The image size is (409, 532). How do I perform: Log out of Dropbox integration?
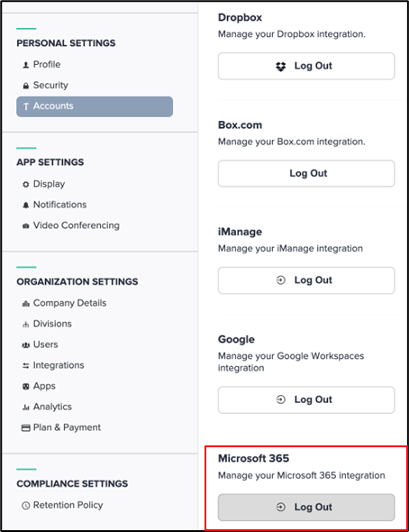[306, 66]
